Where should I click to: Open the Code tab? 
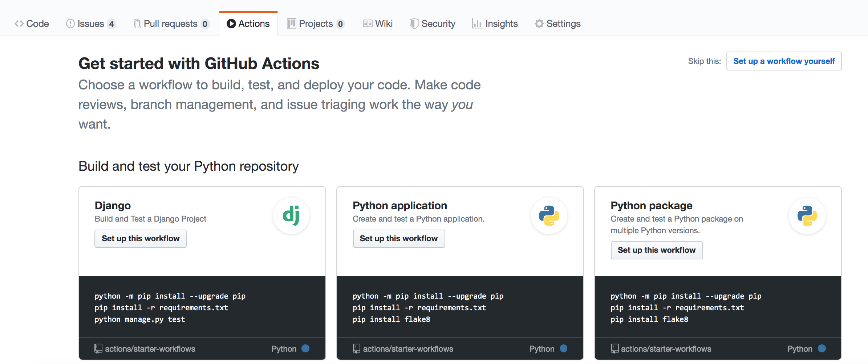pyautogui.click(x=32, y=24)
